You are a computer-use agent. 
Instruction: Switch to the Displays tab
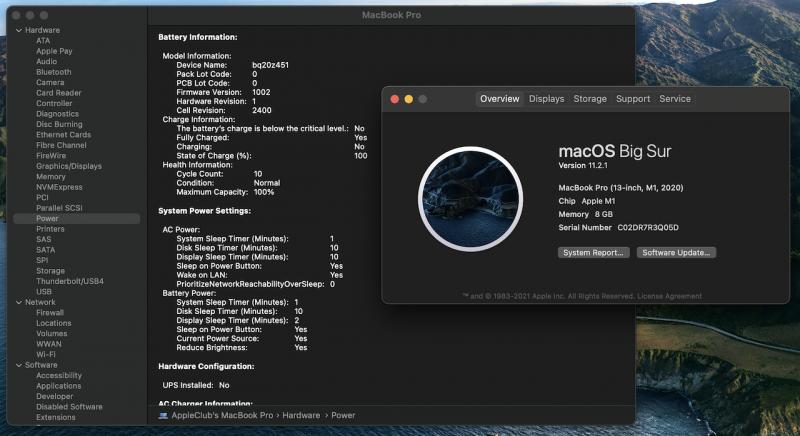[x=546, y=99]
